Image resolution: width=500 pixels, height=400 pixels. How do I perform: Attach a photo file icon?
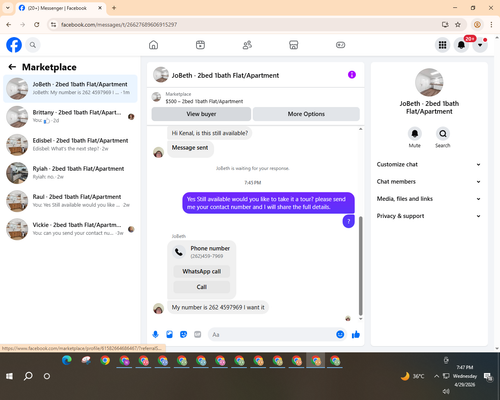click(169, 334)
